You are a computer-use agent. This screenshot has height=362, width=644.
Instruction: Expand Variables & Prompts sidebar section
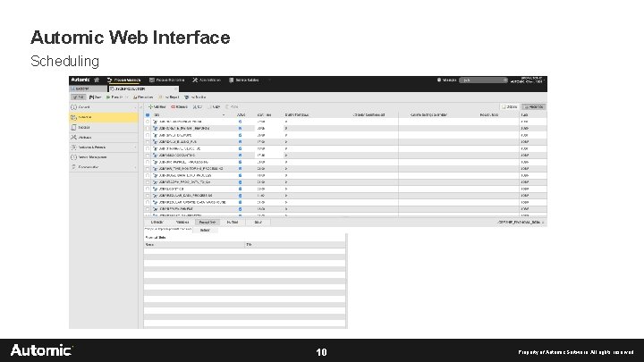pyautogui.click(x=104, y=147)
